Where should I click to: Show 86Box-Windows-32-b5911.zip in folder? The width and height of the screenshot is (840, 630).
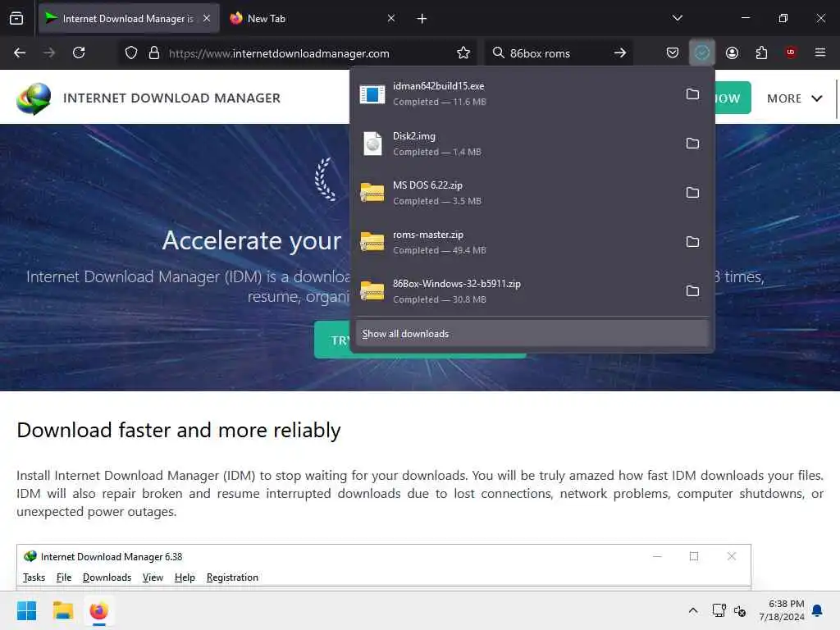[692, 291]
